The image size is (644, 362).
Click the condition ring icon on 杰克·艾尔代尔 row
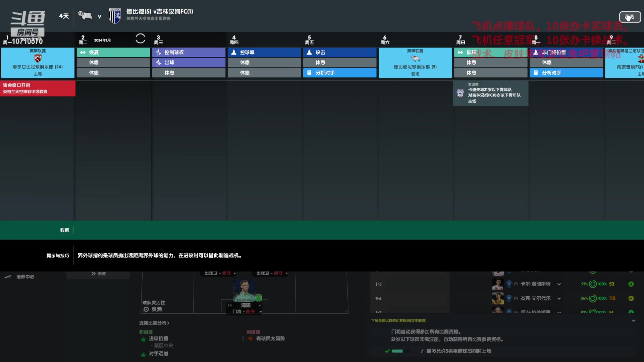coord(593,298)
